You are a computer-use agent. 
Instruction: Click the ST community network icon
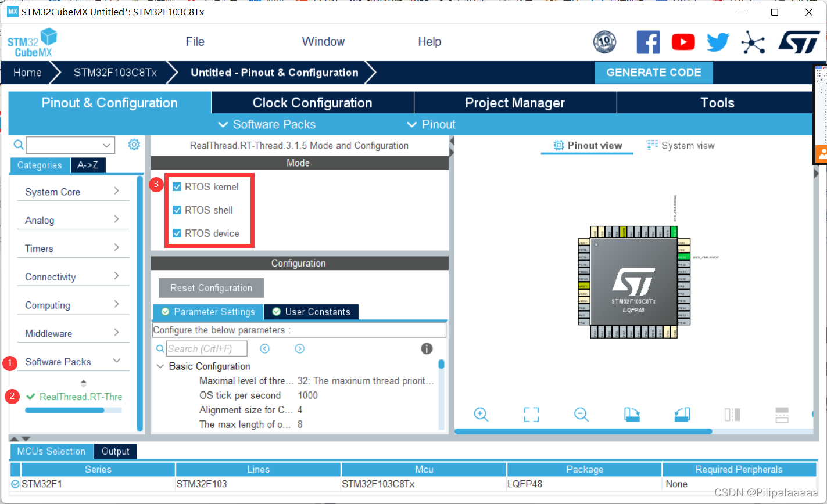coord(753,42)
